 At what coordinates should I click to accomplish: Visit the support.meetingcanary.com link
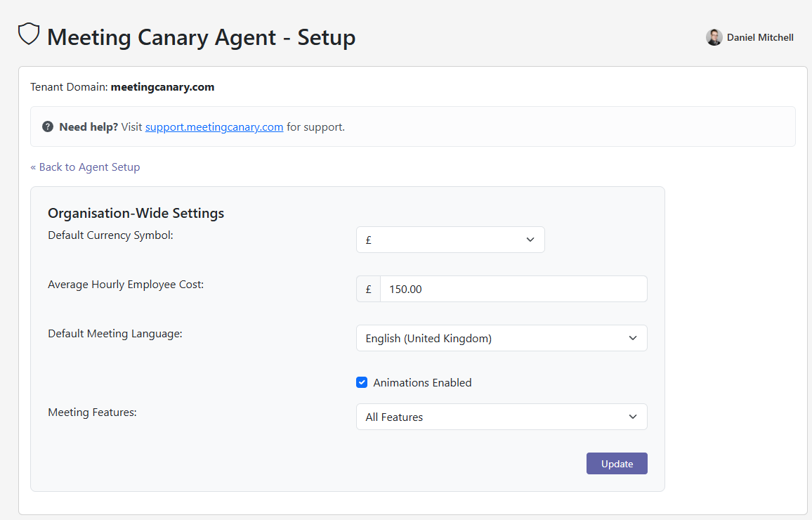click(214, 126)
